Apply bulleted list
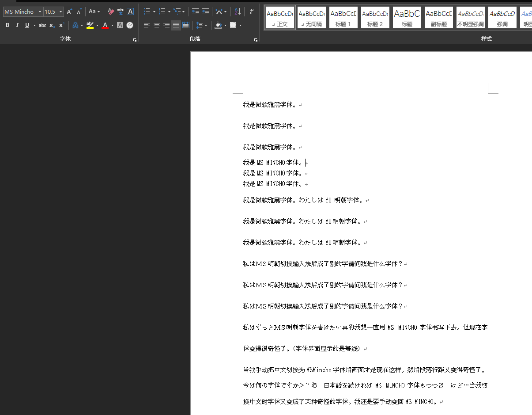 (147, 12)
